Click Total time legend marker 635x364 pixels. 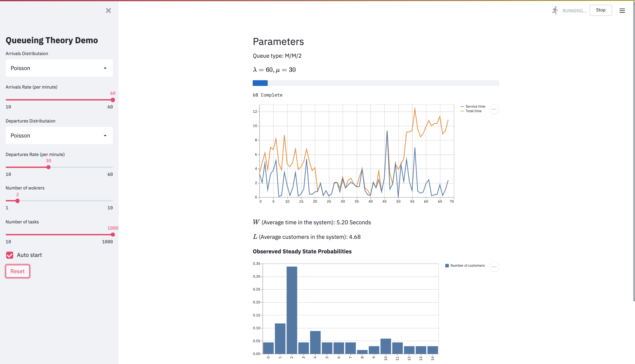[462, 111]
